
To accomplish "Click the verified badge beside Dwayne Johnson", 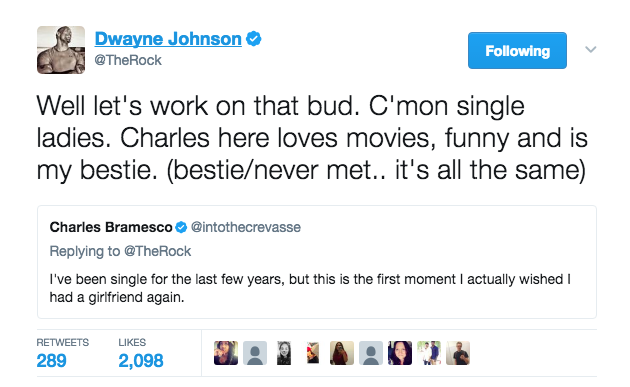I will [x=254, y=39].
